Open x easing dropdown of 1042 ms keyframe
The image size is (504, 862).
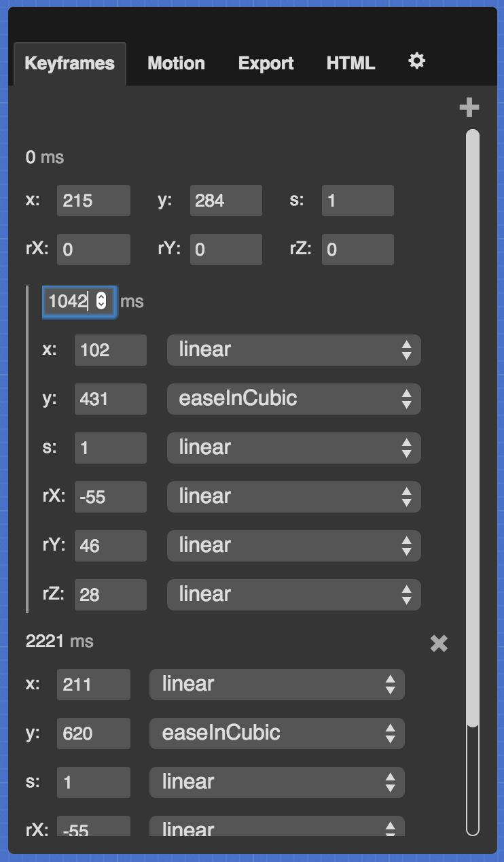point(294,350)
